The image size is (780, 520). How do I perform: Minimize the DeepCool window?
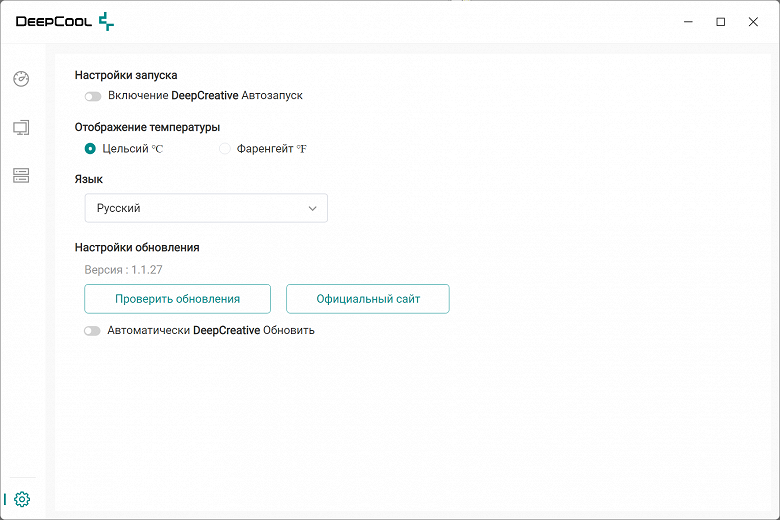688,21
